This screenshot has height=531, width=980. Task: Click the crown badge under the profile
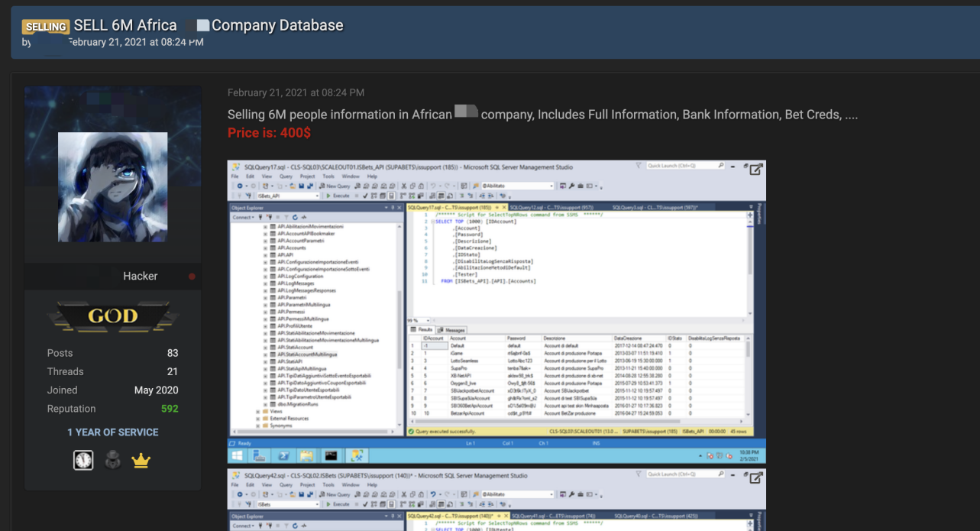[141, 461]
